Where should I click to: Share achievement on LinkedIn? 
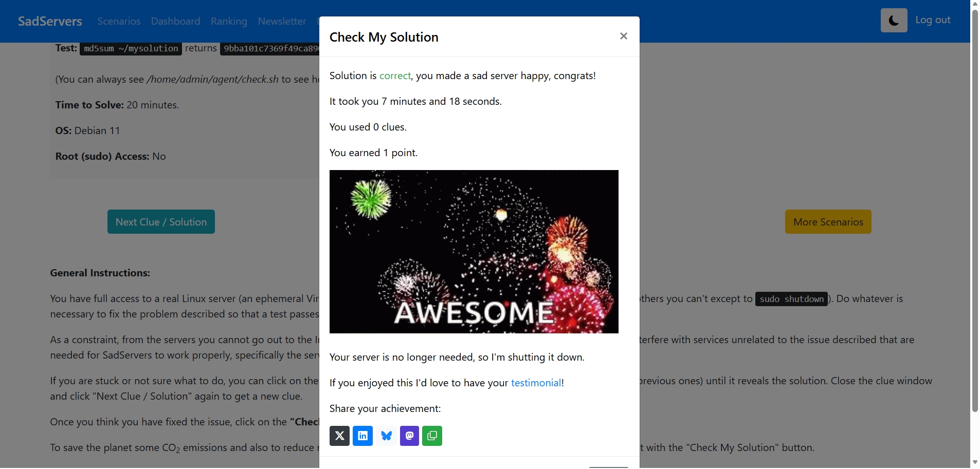(362, 436)
